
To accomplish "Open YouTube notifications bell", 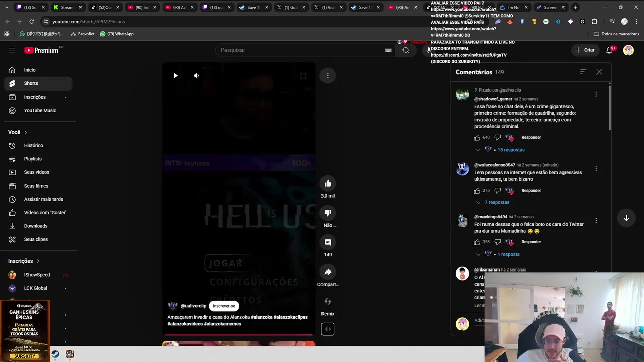I will [x=610, y=50].
